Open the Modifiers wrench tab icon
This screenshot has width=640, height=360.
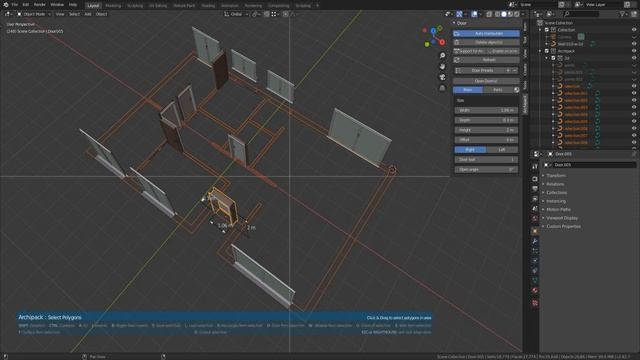click(535, 241)
